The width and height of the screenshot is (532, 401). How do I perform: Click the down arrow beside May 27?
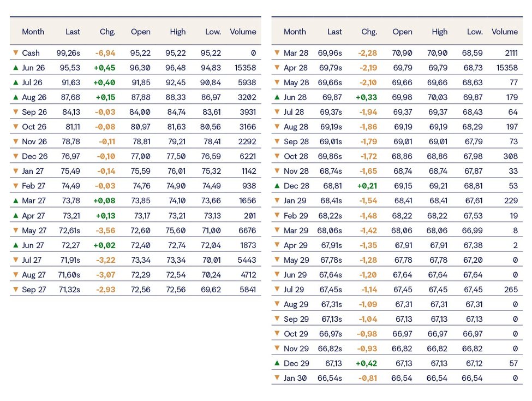[x=15, y=231]
